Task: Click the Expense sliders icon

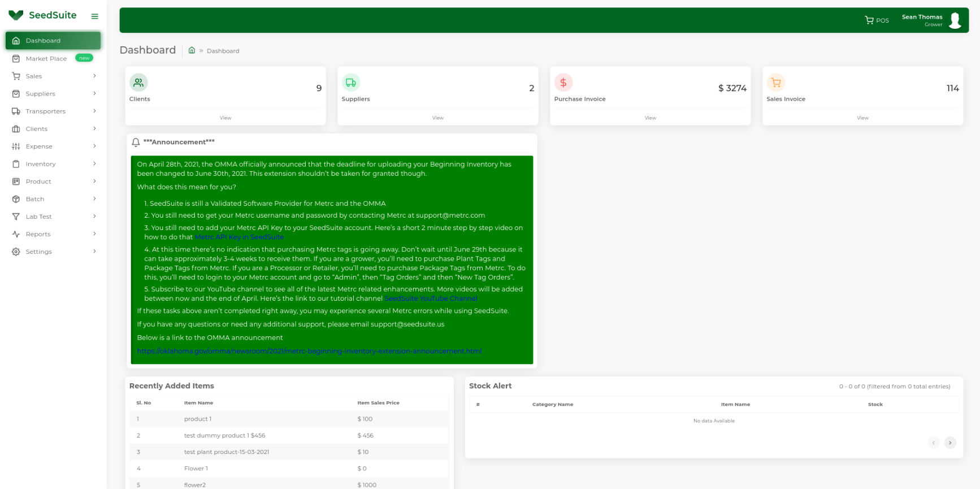Action: [16, 146]
